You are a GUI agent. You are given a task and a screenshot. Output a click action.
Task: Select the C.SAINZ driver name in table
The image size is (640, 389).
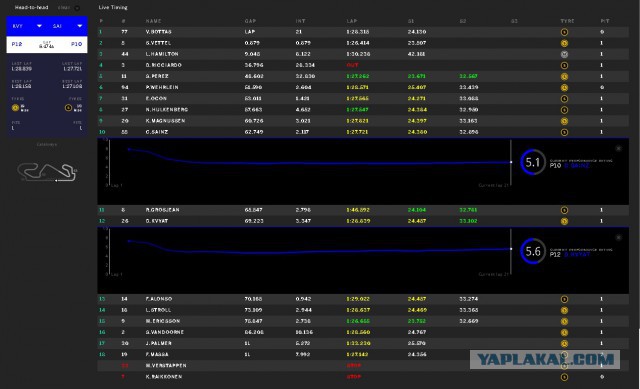coord(156,132)
